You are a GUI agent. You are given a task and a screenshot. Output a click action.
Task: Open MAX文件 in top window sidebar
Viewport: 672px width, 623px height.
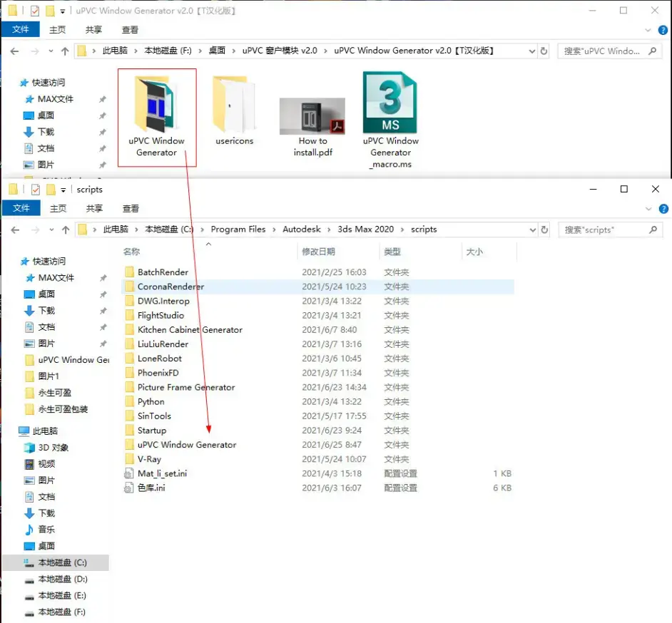coord(48,99)
